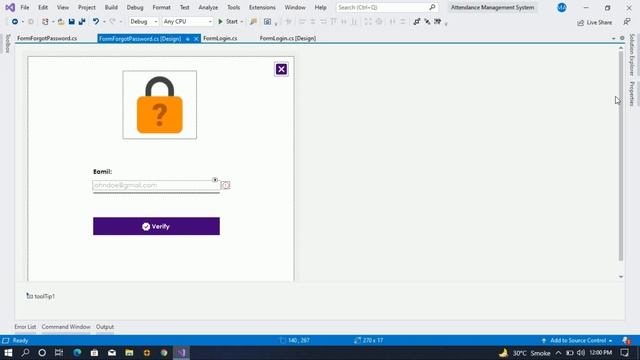Viewport: 640px width, 360px height.
Task: Open the Debug menu
Action: pos(135,7)
